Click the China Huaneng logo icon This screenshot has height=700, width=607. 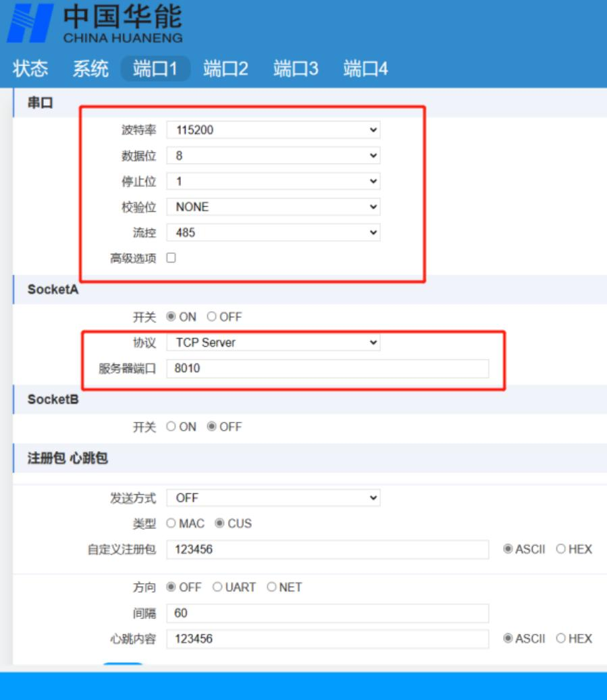[x=30, y=23]
